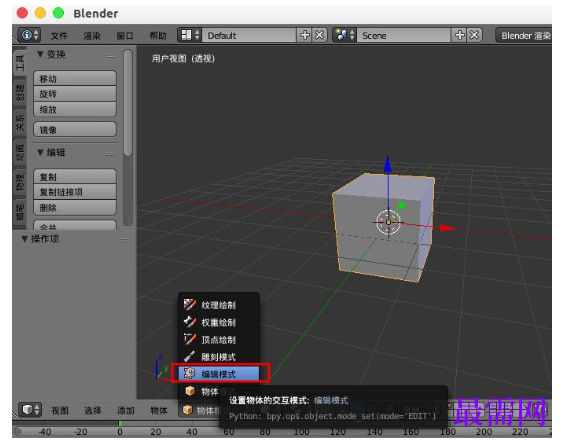
Task: Open the 物体模式 interaction mode dropdown
Action: pyautogui.click(x=199, y=410)
